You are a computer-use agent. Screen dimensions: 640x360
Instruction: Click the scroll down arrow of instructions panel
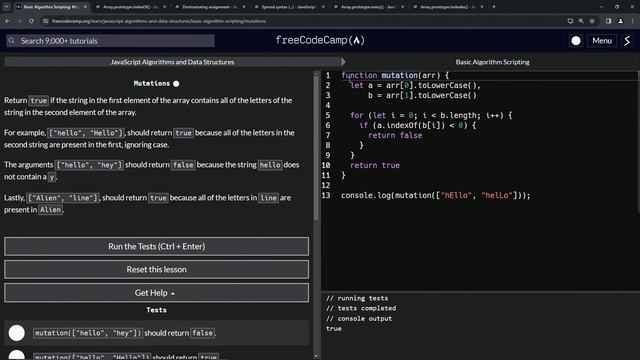click(x=316, y=356)
